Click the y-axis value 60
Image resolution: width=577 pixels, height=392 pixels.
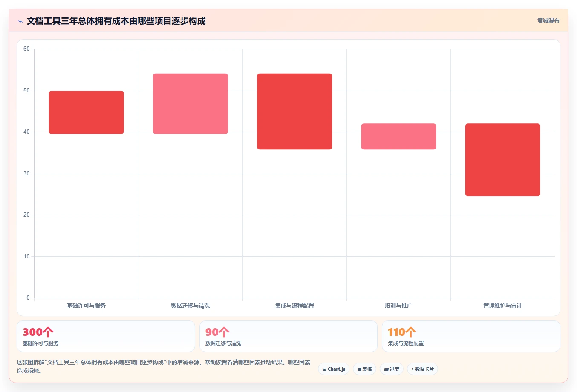click(x=26, y=49)
